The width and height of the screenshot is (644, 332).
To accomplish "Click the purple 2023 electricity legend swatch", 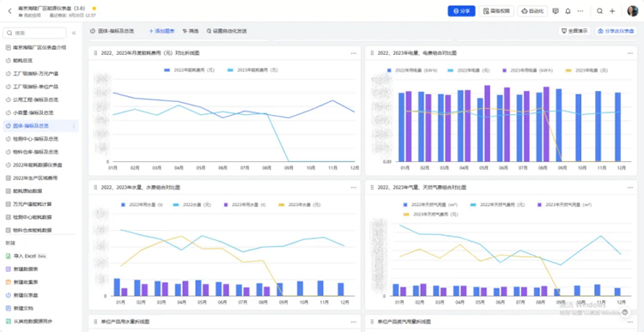I will (x=504, y=70).
